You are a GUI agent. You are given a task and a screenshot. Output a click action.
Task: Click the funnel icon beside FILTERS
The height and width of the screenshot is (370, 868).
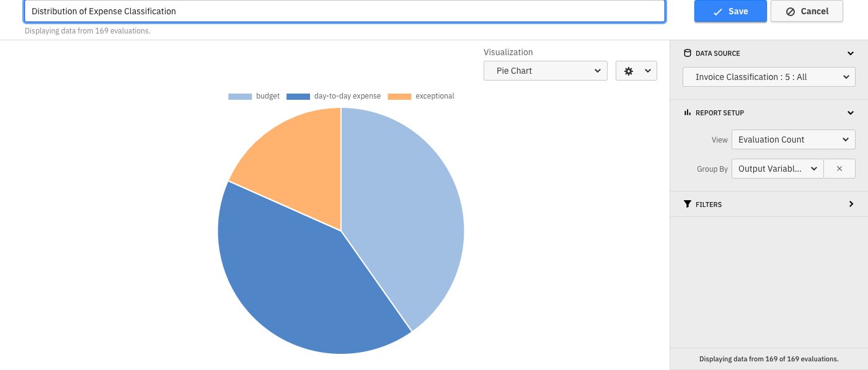(687, 204)
